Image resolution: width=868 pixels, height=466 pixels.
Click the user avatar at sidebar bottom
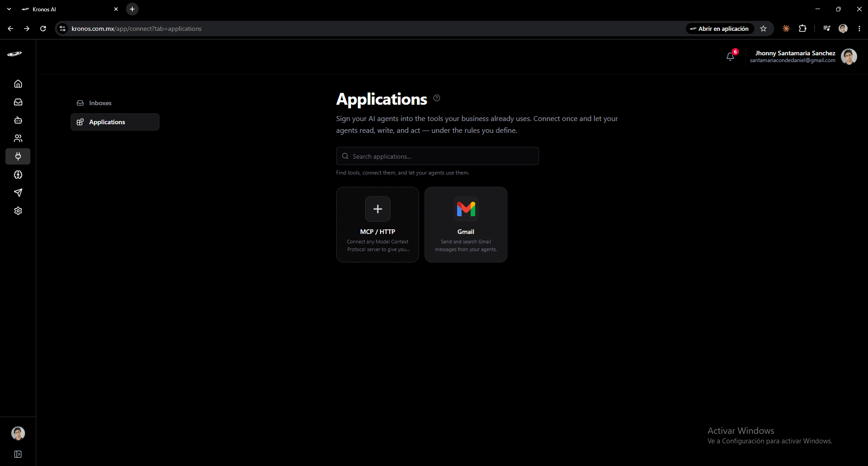pos(18,433)
